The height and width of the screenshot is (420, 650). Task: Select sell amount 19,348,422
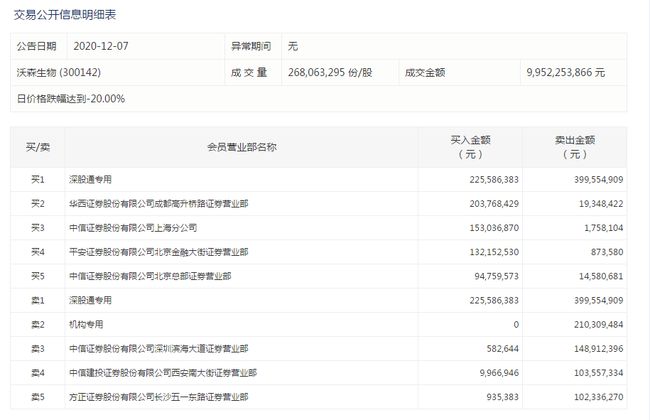click(601, 204)
